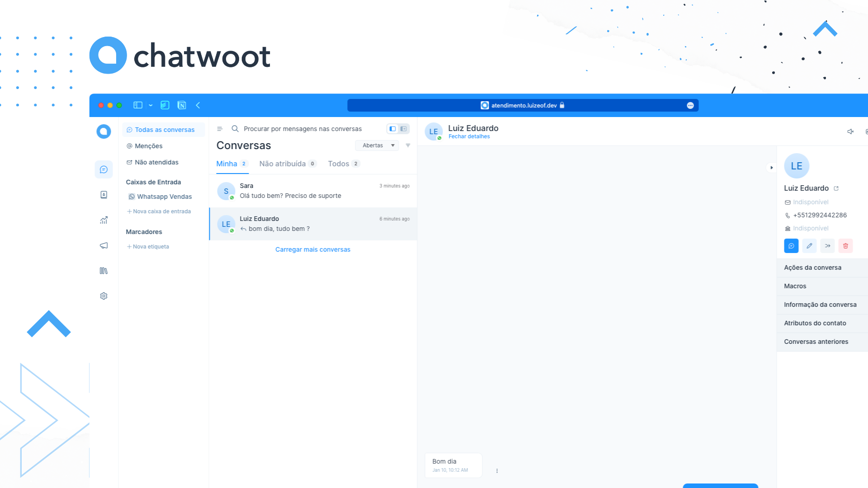This screenshot has height=488, width=868.
Task: Delete contact with red trash icon
Action: click(x=845, y=246)
